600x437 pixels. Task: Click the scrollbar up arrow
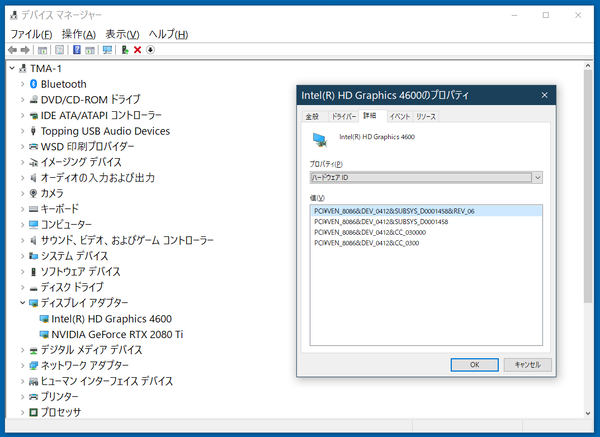tap(588, 66)
